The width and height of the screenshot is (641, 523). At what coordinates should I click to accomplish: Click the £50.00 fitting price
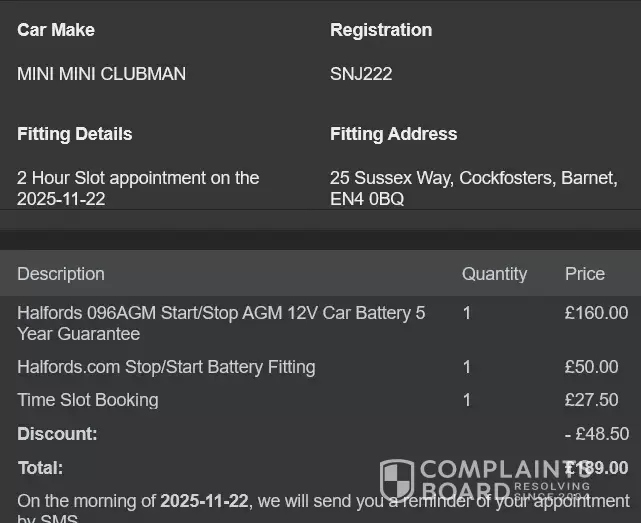point(591,367)
